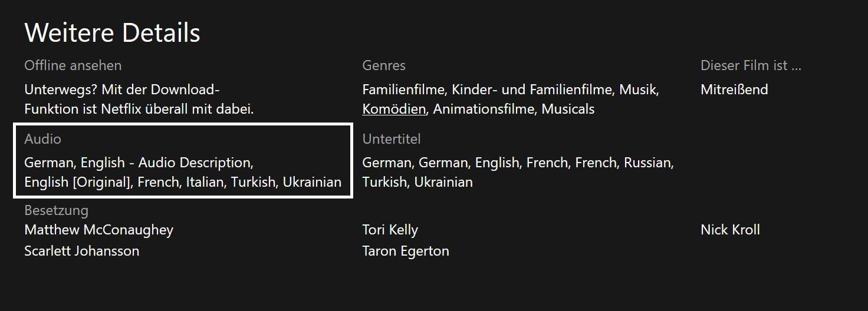Click the Untertitel section heading

click(x=391, y=139)
